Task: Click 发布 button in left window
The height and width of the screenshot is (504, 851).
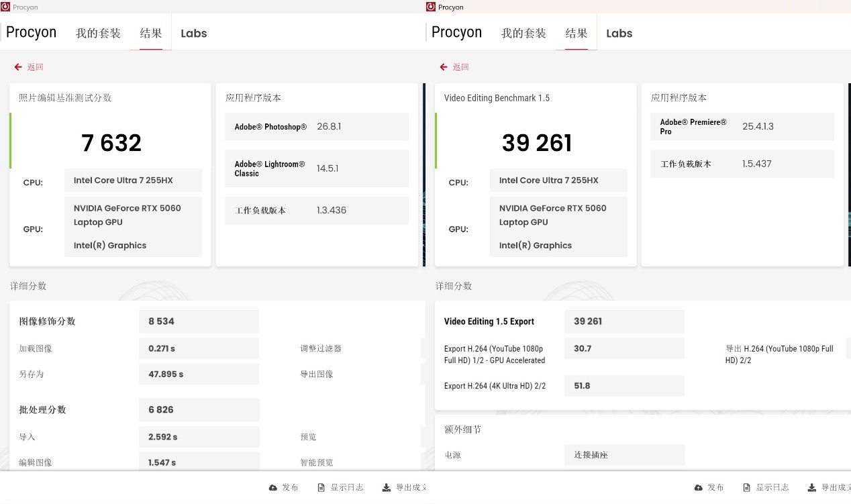Action: 284,487
